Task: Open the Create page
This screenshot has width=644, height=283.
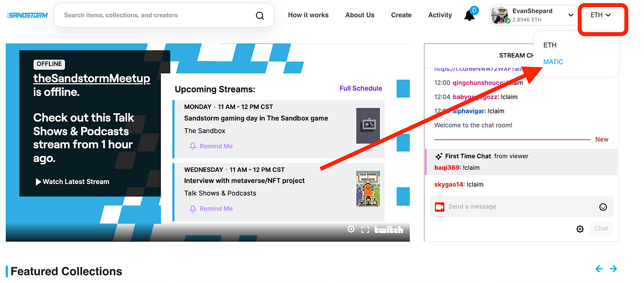Action: 401,15
